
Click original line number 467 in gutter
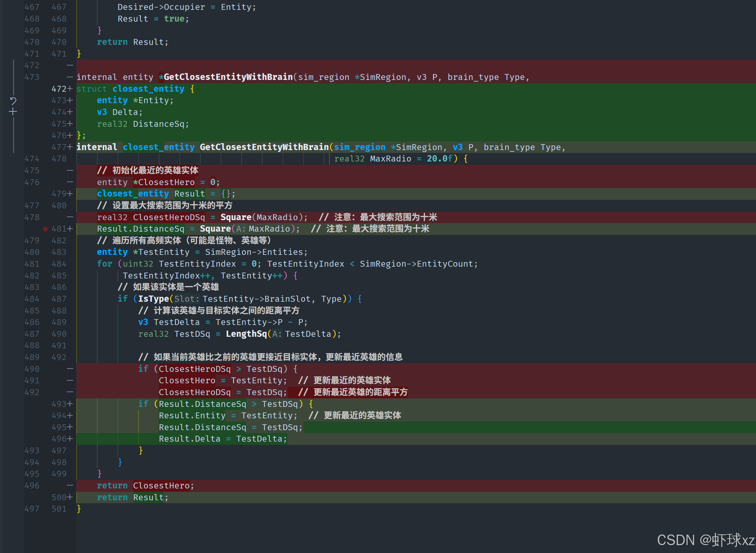click(32, 7)
